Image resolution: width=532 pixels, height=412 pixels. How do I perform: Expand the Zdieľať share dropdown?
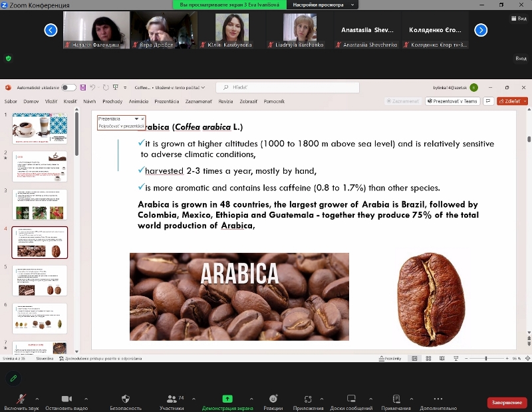tap(525, 101)
